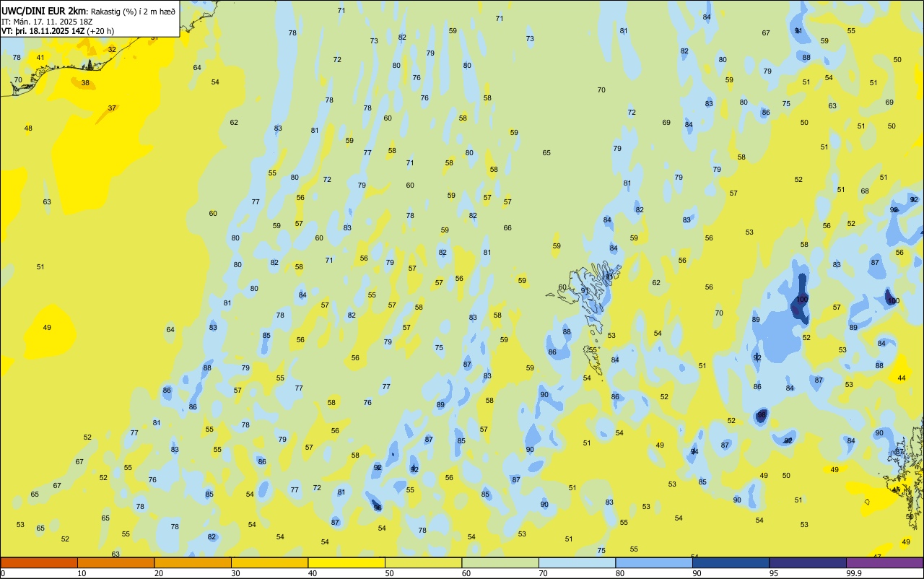The width and height of the screenshot is (924, 579).
Task: Click the legend tick label 95
Action: 774,573
